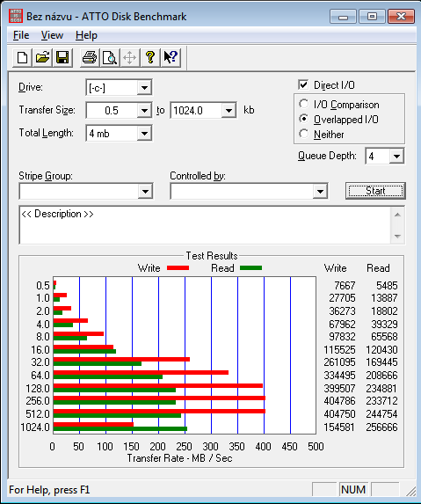Select the Neither radio option
Image resolution: width=421 pixels, height=504 pixels.
point(303,134)
